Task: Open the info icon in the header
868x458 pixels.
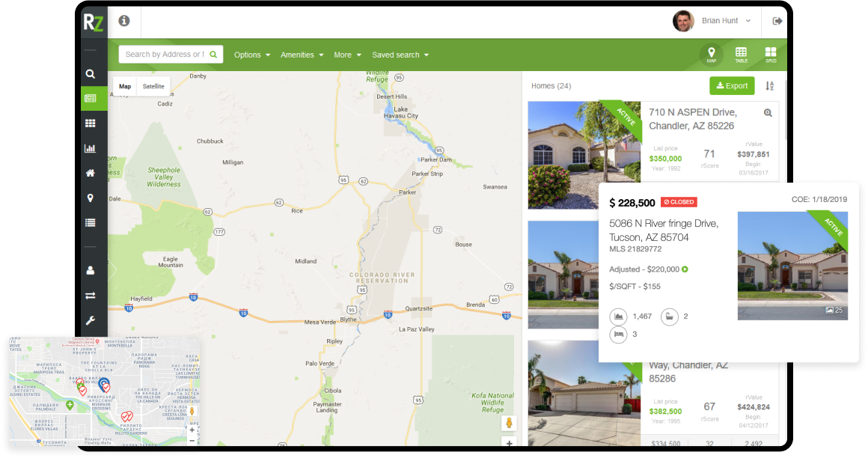Action: 124,20
